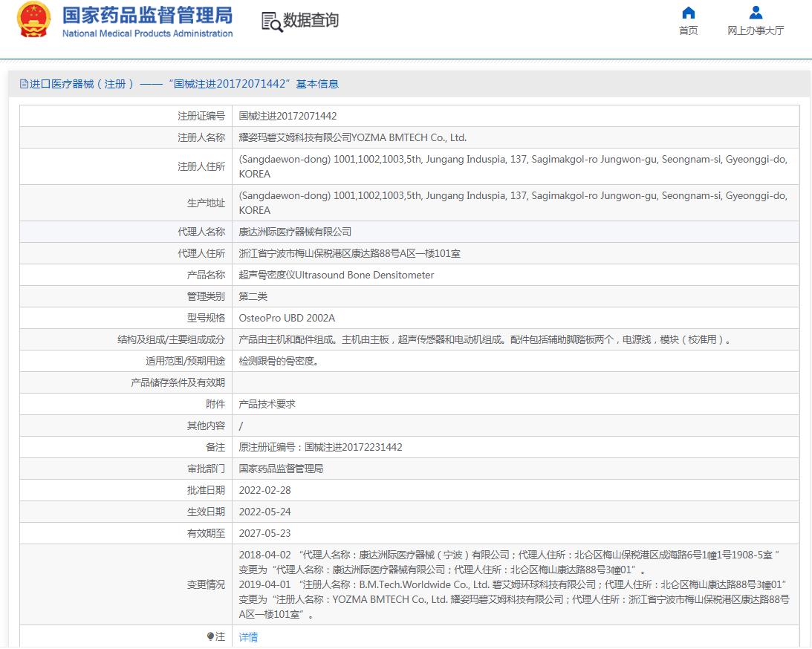Click the 首页 label
Viewport: 812px width, 649px height.
coord(688,30)
